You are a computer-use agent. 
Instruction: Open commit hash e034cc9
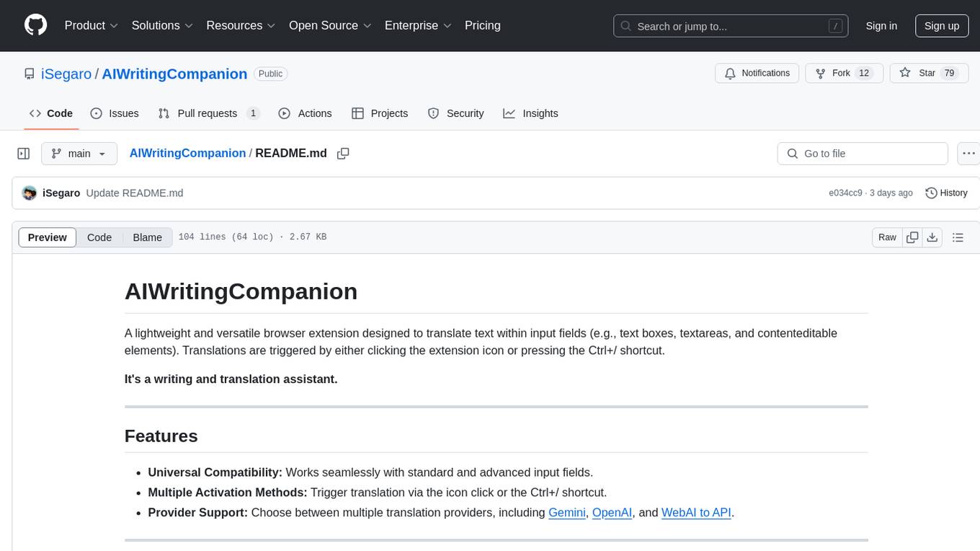point(845,193)
